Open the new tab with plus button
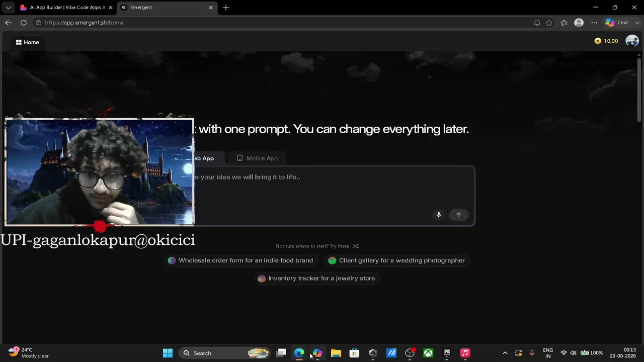Viewport: 644px width, 362px height. (226, 8)
